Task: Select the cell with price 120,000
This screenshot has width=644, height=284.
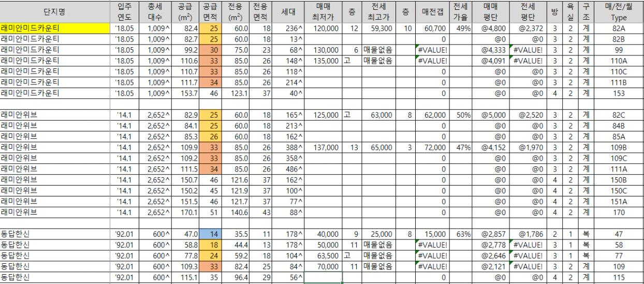Action: 323,28
